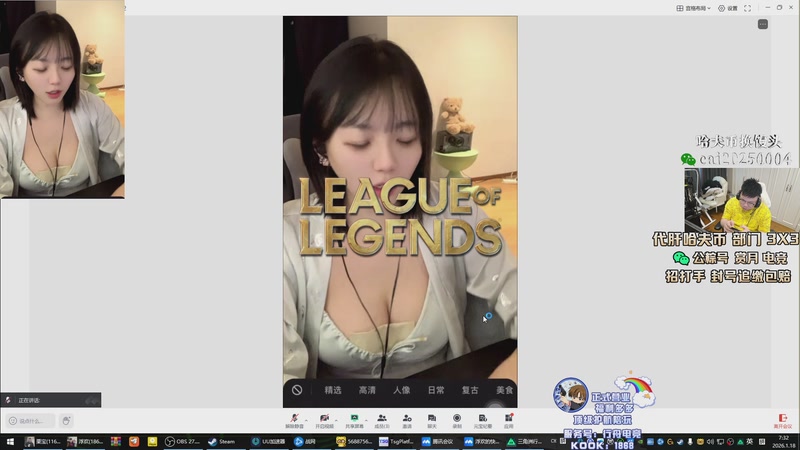This screenshot has height=450, width=800.
Task: Click the say-something chat input field
Action: 30,421
